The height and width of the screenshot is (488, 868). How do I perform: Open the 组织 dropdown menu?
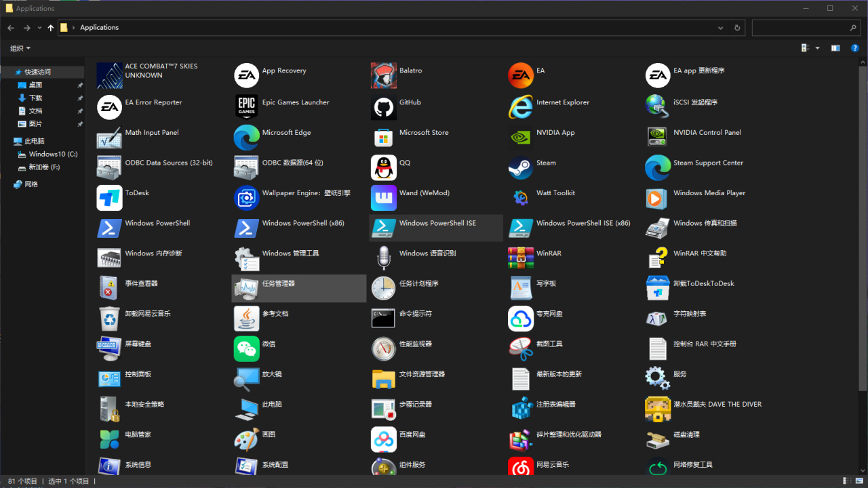(x=20, y=48)
